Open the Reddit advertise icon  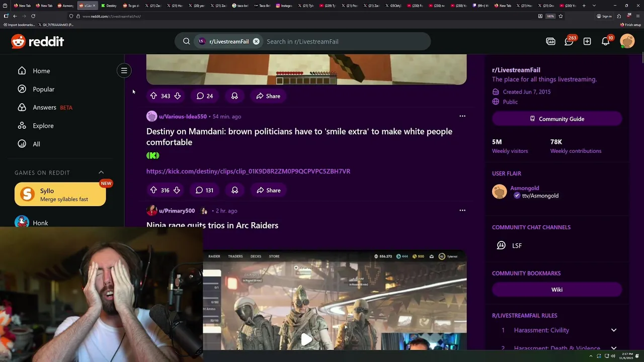tap(550, 41)
